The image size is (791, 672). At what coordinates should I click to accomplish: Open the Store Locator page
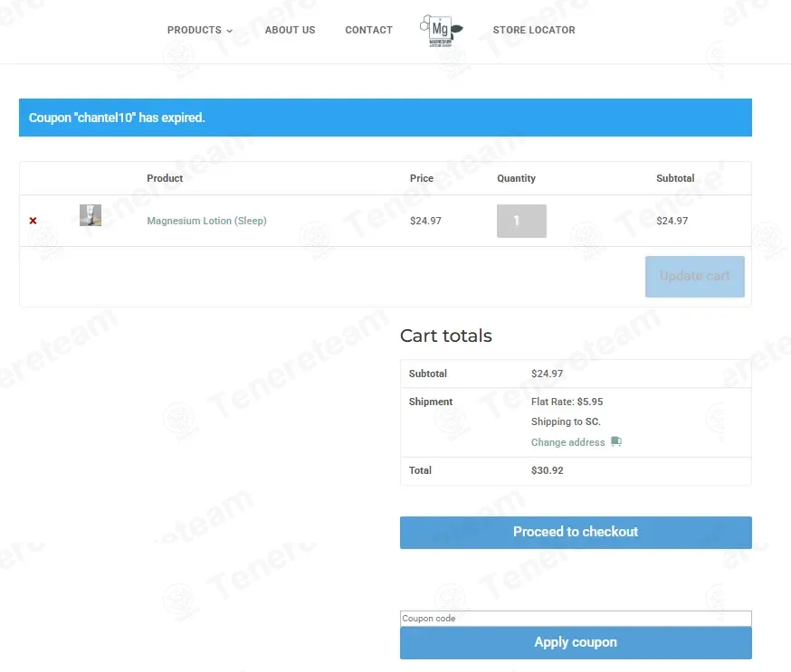(534, 30)
